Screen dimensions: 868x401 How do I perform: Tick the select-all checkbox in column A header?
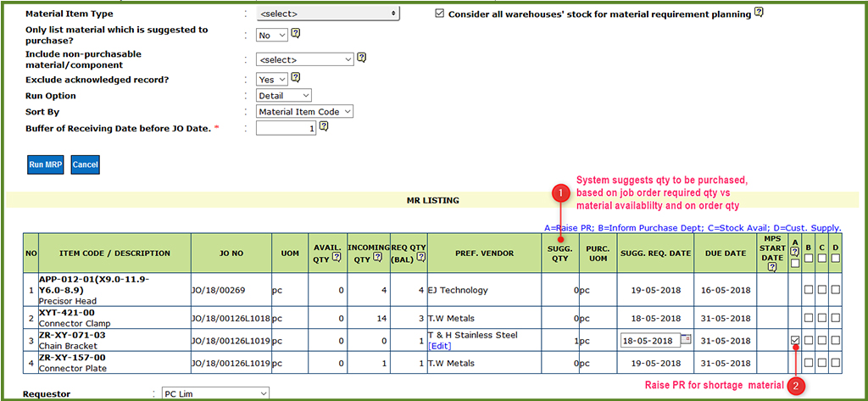tap(795, 263)
